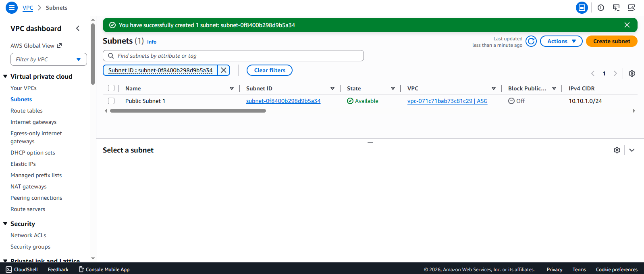Click the 10.10.1.0/24 CIDR cell
The height and width of the screenshot is (274, 644).
pos(585,101)
